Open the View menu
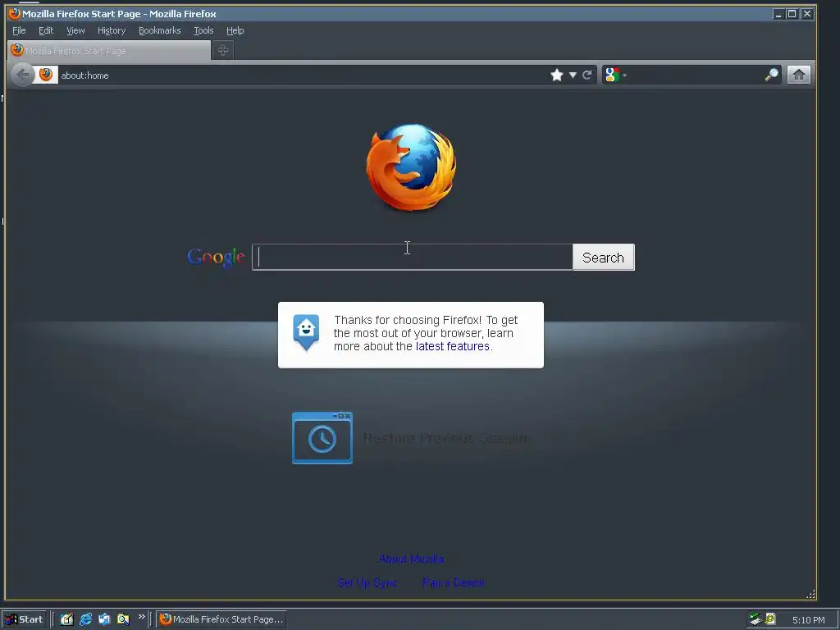The width and height of the screenshot is (840, 630). pos(75,30)
